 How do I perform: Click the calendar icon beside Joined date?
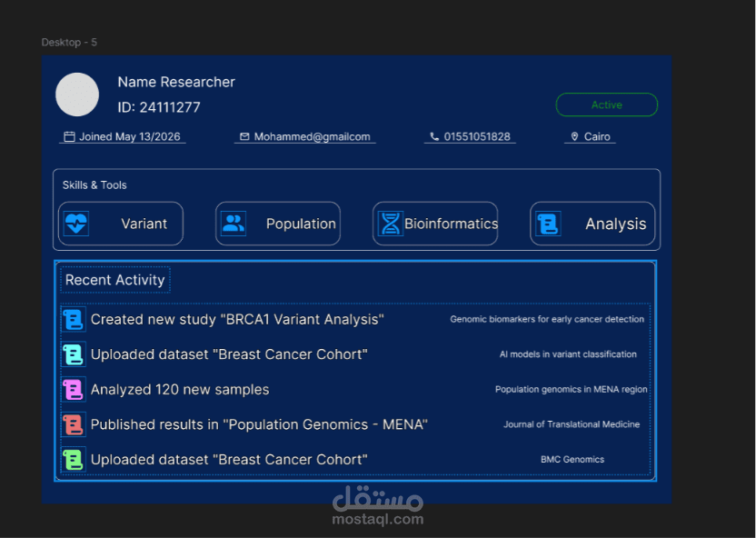(69, 137)
